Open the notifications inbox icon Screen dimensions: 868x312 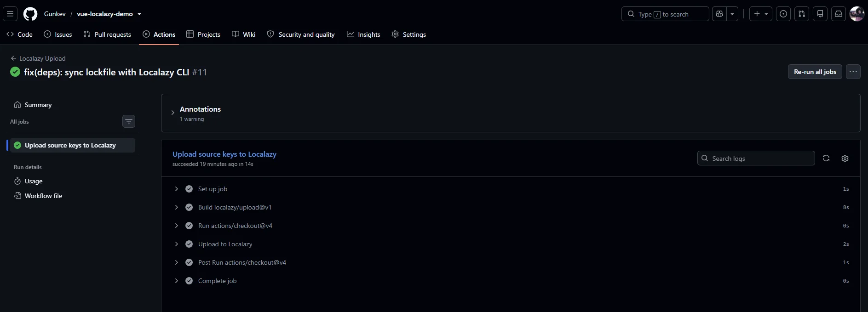[839, 14]
